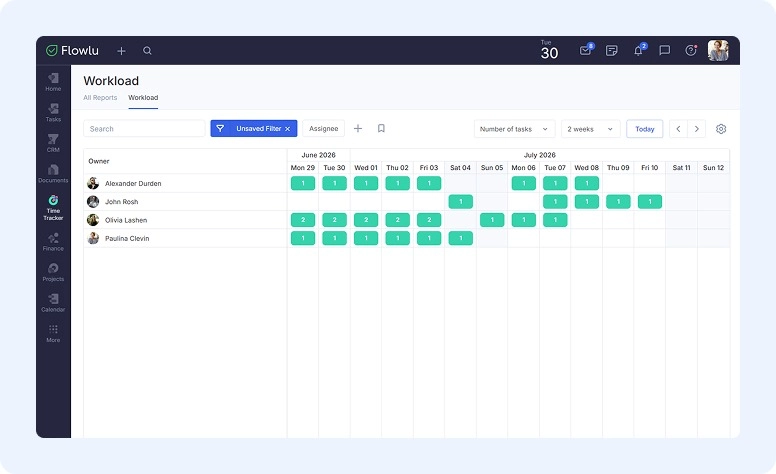Open the Time Tracker sidebar section
The width and height of the screenshot is (776, 474).
tap(53, 208)
